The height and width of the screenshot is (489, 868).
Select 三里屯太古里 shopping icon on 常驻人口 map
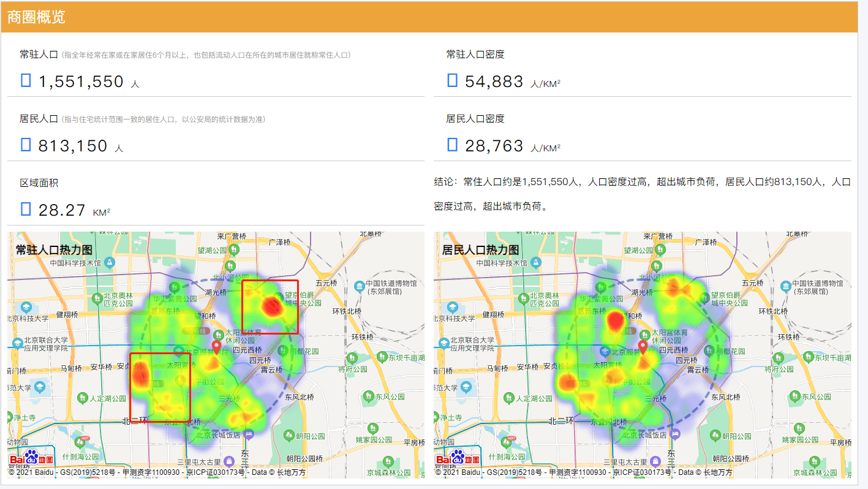pyautogui.click(x=229, y=461)
